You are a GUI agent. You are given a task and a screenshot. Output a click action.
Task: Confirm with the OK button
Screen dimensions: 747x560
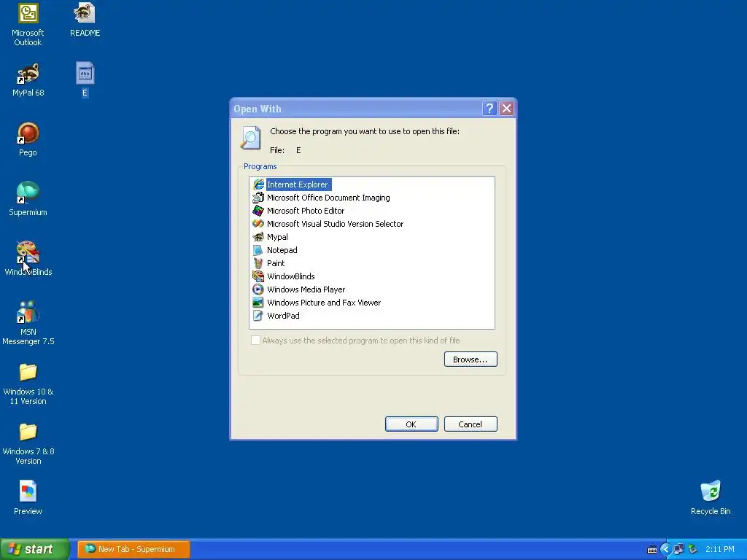[x=411, y=424]
